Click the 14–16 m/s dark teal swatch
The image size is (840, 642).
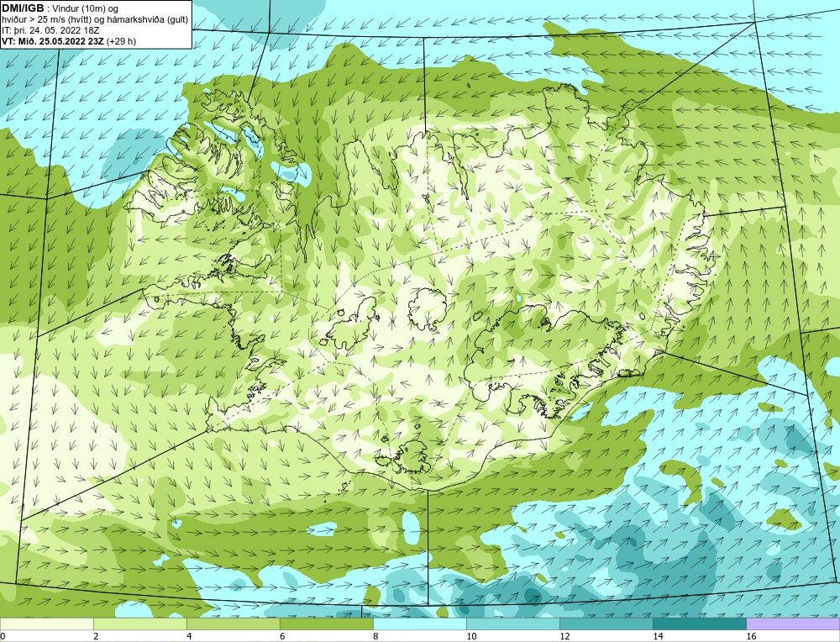(699, 624)
